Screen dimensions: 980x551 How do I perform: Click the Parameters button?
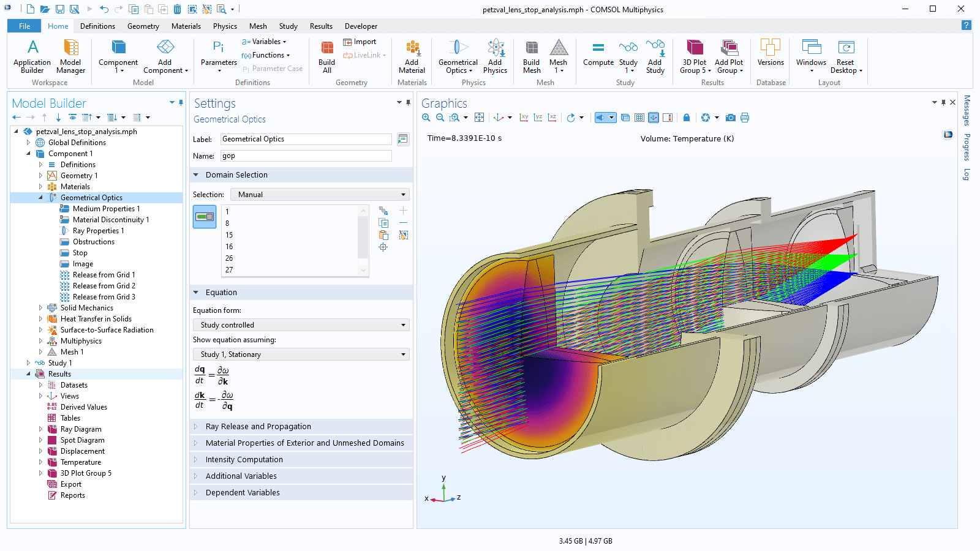(x=219, y=56)
